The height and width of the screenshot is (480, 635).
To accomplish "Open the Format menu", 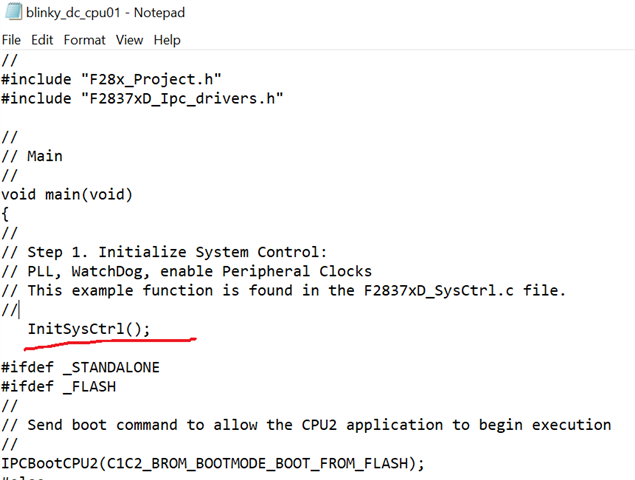I will pyautogui.click(x=85, y=40).
